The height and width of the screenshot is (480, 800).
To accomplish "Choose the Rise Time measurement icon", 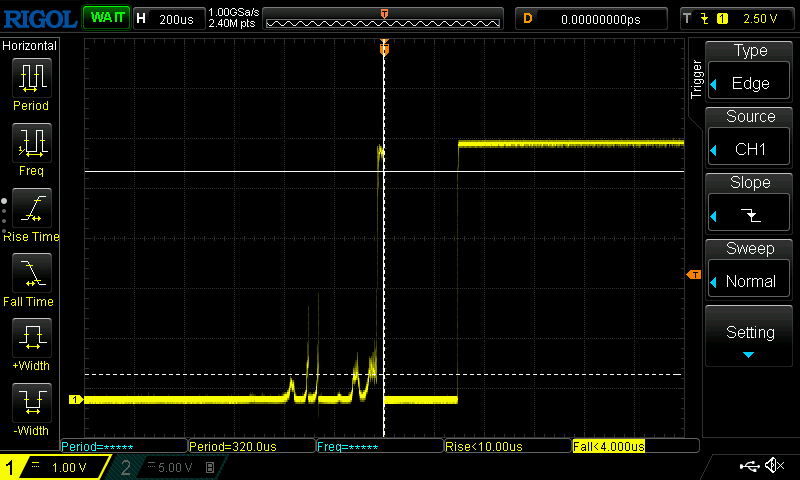I will (30, 208).
